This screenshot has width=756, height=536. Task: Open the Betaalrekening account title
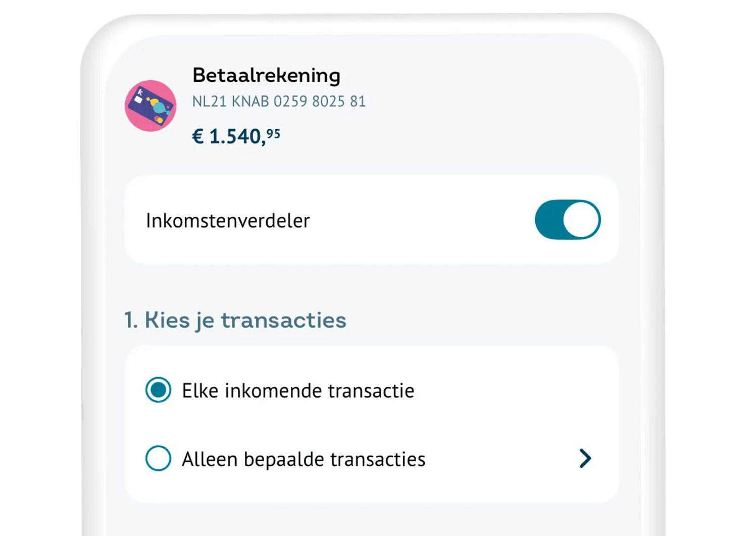point(266,76)
